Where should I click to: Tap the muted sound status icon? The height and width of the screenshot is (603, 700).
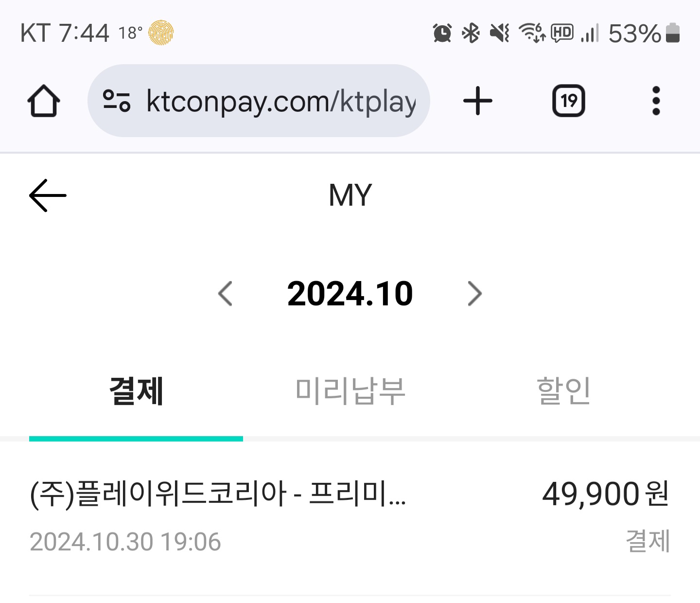pyautogui.click(x=499, y=33)
